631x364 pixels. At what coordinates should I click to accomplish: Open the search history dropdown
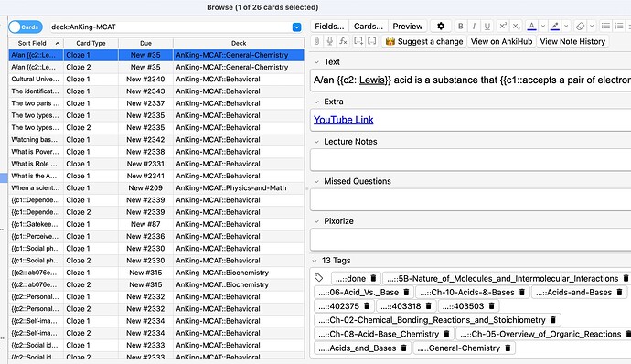tap(296, 27)
